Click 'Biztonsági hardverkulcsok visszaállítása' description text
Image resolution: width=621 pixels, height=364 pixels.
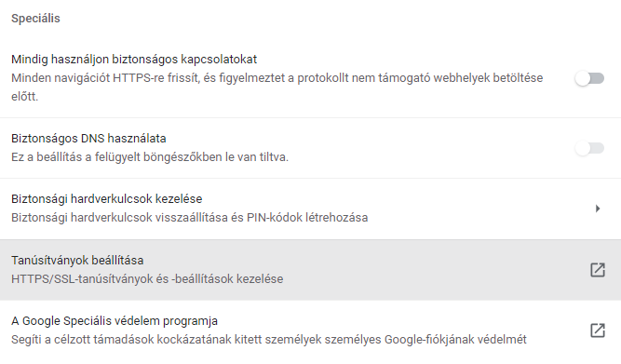coord(190,218)
